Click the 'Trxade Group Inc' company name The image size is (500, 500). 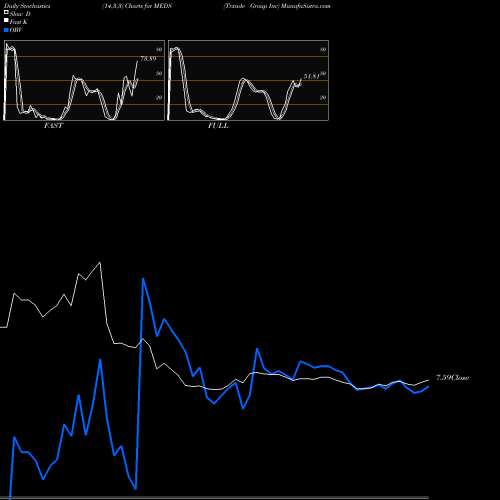point(251,6)
